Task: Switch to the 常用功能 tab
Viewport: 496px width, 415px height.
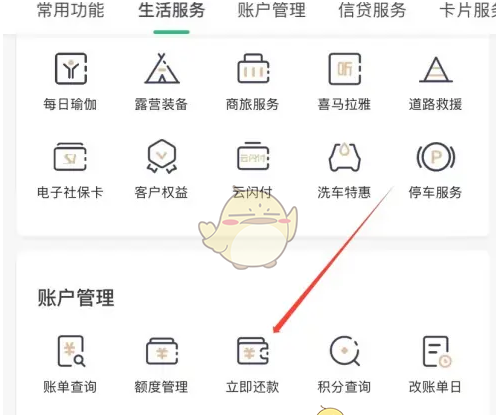Action: [x=71, y=10]
